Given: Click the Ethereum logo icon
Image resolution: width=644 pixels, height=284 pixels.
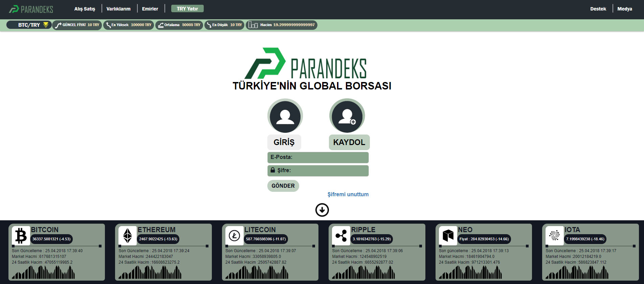Looking at the screenshot, I should point(128,236).
